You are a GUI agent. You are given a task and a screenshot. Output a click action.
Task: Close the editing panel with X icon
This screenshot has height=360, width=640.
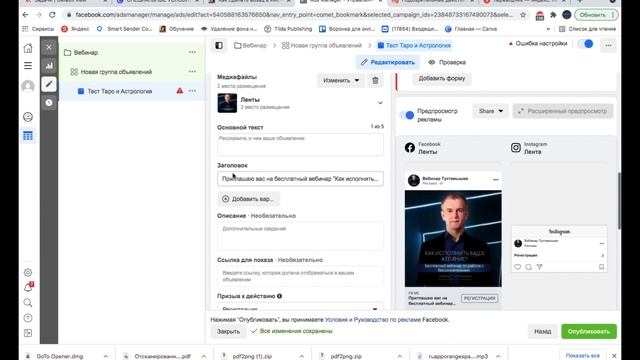click(49, 47)
